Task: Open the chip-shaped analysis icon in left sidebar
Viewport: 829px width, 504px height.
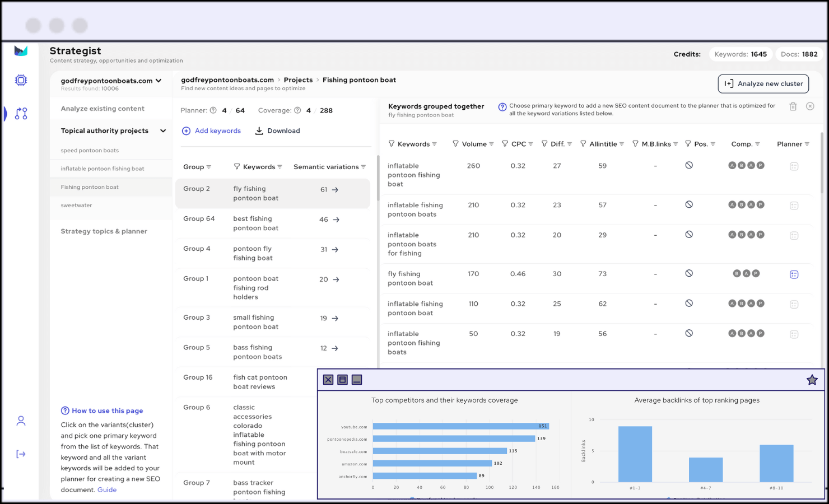Action: pyautogui.click(x=21, y=80)
